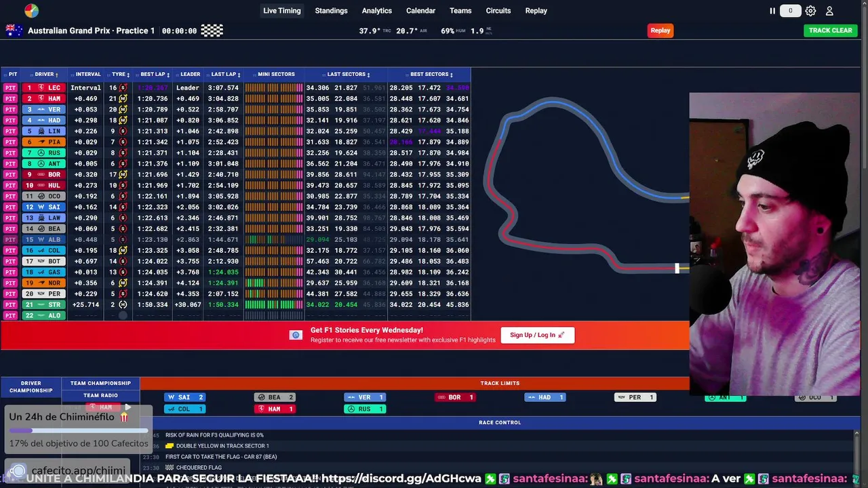Click the TRACK CLEAR status button
This screenshot has width=868, height=488.
point(830,30)
